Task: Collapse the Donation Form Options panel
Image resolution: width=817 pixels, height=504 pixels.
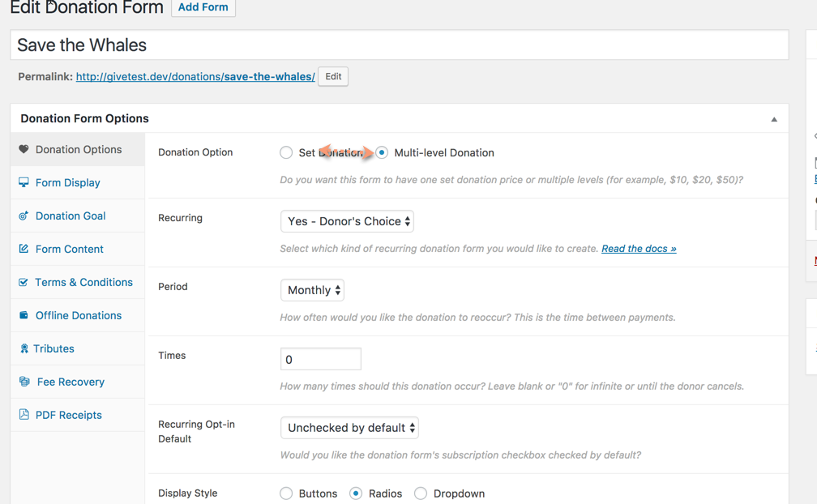Action: pos(773,117)
